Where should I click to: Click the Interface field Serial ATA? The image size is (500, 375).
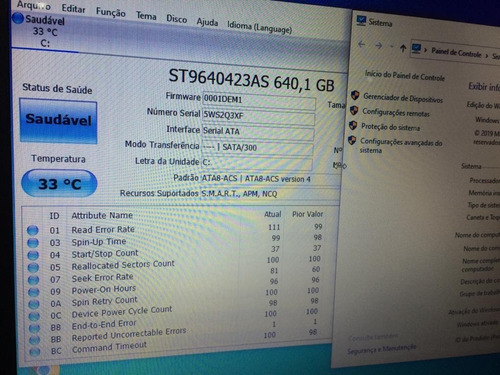pos(258,132)
